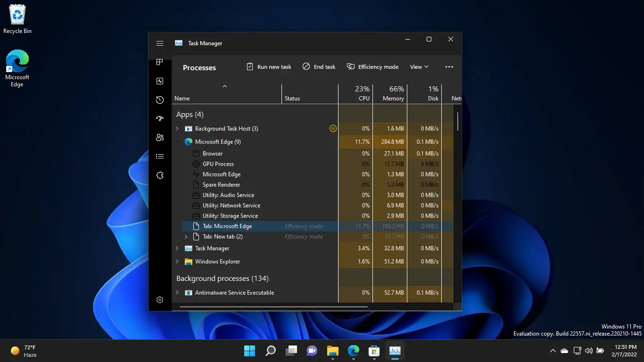Show hidden tray icons chevron

553,351
